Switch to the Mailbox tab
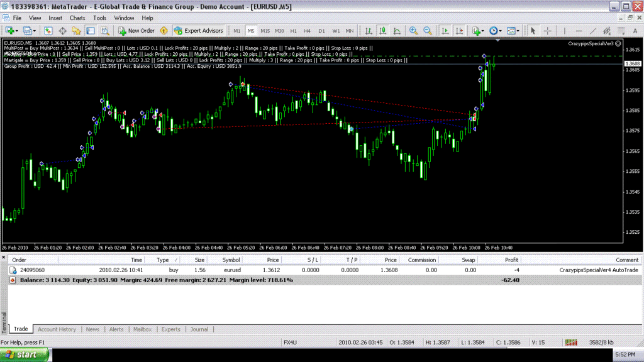 142,329
